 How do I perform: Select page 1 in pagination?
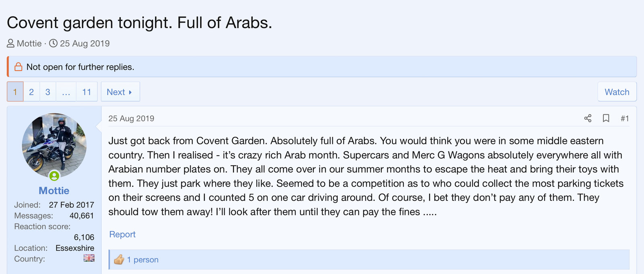coord(15,92)
